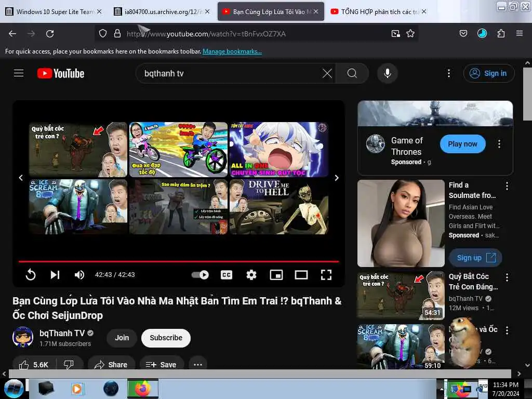Go back in browser history
This screenshot has width=532, height=399.
[12, 34]
